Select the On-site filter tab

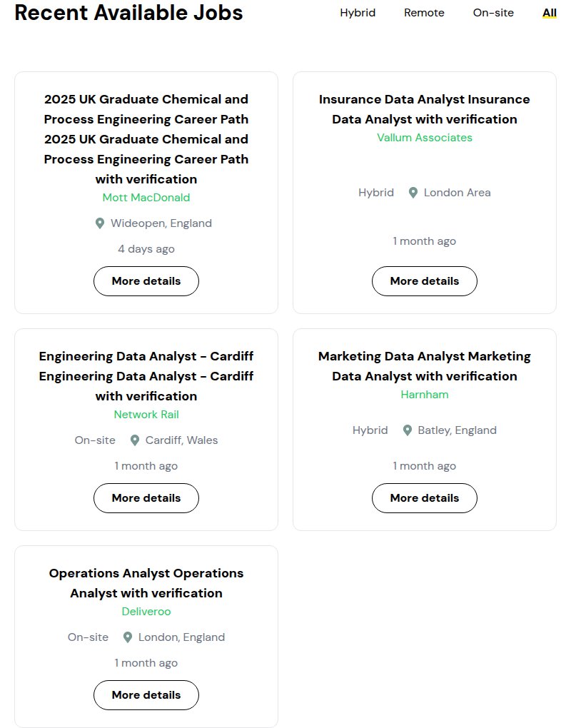point(493,13)
